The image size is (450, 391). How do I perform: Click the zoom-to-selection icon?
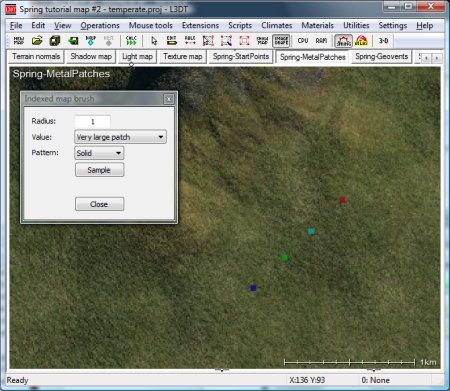point(226,41)
